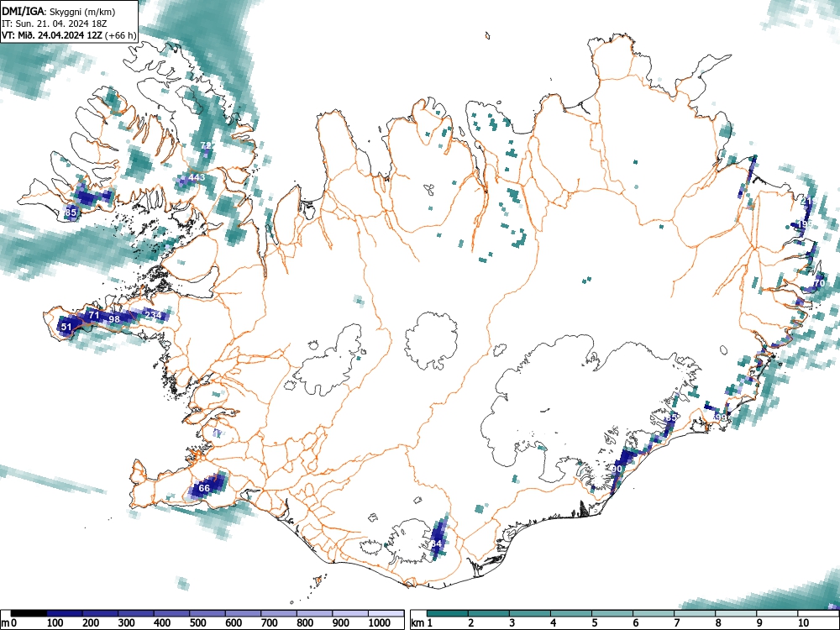Click the '90' value on the southeast coast

617,469
